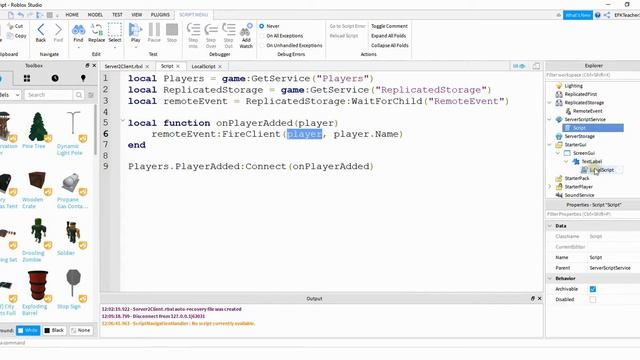
Task: Click the Step Into debugger icon
Action: tap(193, 29)
